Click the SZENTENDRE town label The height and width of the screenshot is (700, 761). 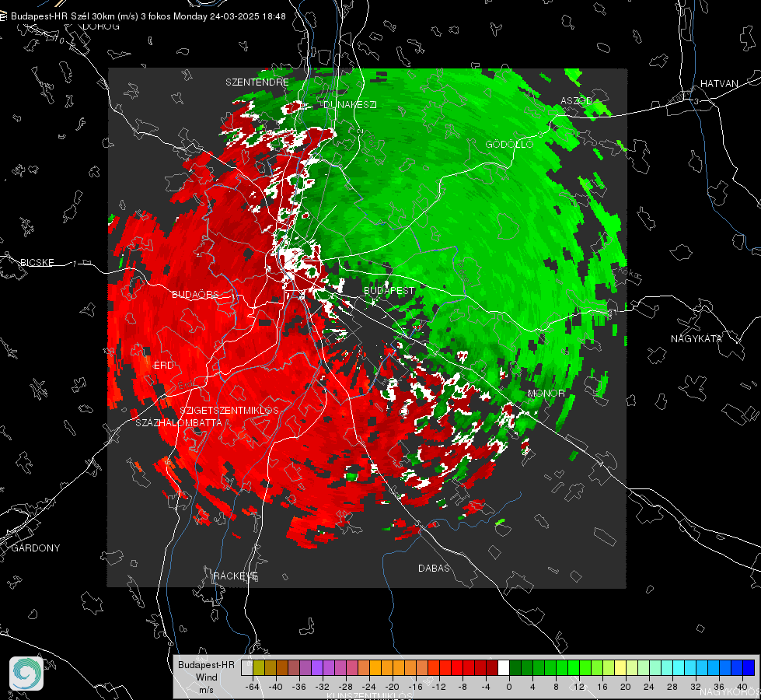tap(257, 82)
